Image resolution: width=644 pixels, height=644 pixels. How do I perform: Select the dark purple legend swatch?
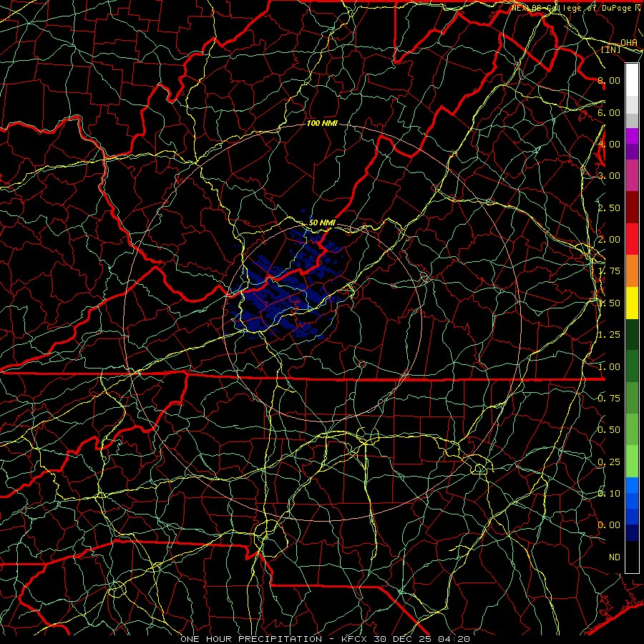click(x=632, y=152)
